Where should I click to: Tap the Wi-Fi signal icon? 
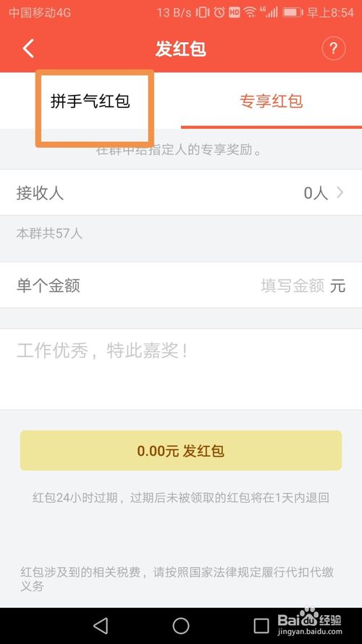point(250,13)
